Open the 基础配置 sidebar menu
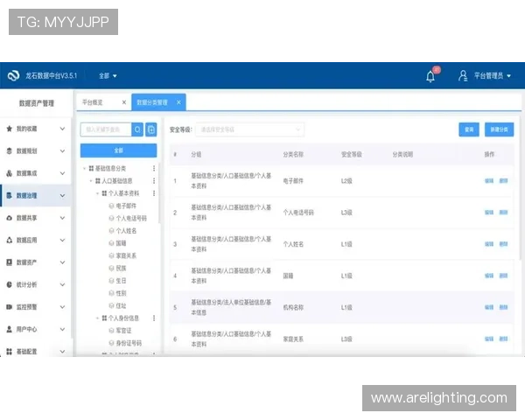 [36, 352]
